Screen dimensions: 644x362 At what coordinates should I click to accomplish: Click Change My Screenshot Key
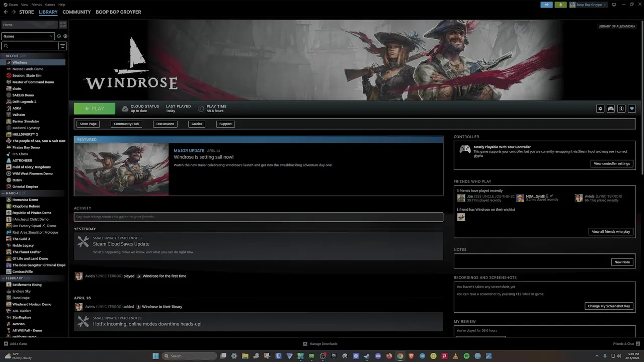point(609,306)
